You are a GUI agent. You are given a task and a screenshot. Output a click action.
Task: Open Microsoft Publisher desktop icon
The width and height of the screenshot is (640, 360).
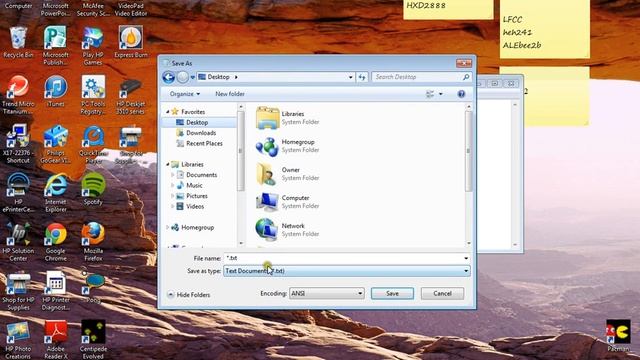click(56, 45)
